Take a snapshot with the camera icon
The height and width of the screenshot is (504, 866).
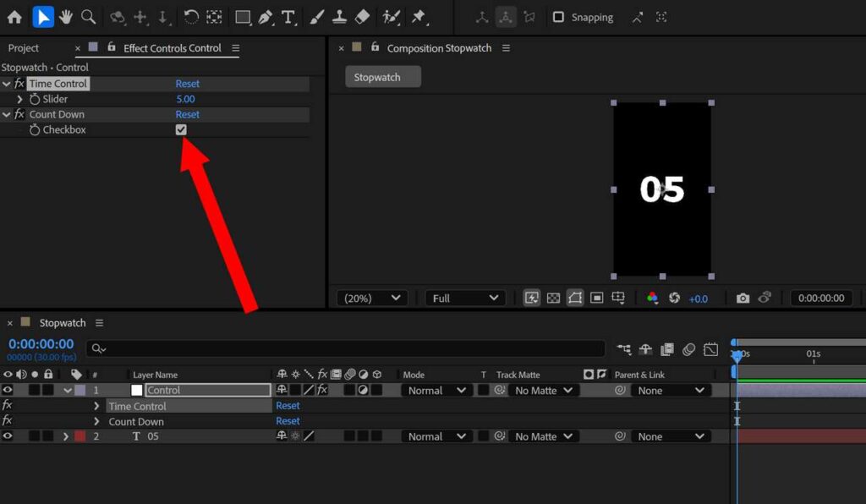(x=743, y=299)
